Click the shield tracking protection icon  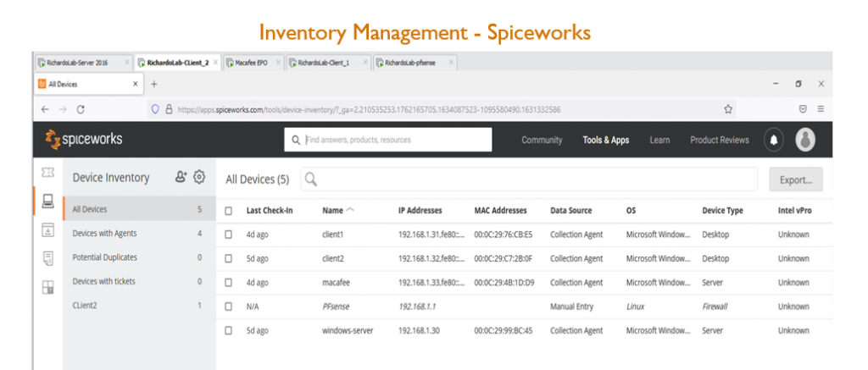pyautogui.click(x=156, y=109)
